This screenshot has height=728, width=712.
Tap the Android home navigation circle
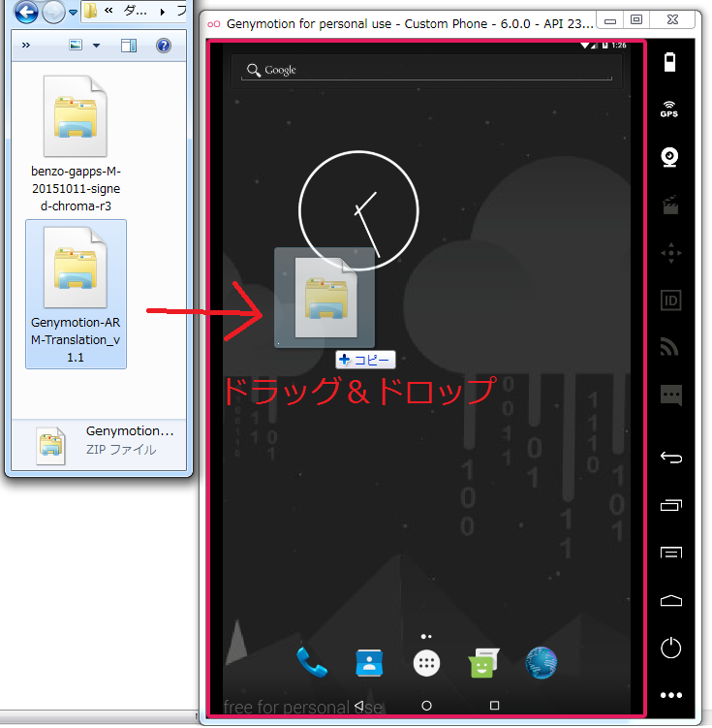pos(426,706)
